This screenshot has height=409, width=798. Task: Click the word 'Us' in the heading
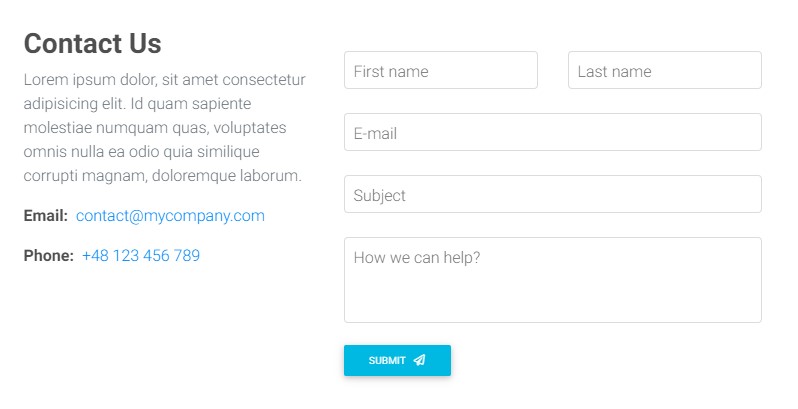[x=144, y=44]
